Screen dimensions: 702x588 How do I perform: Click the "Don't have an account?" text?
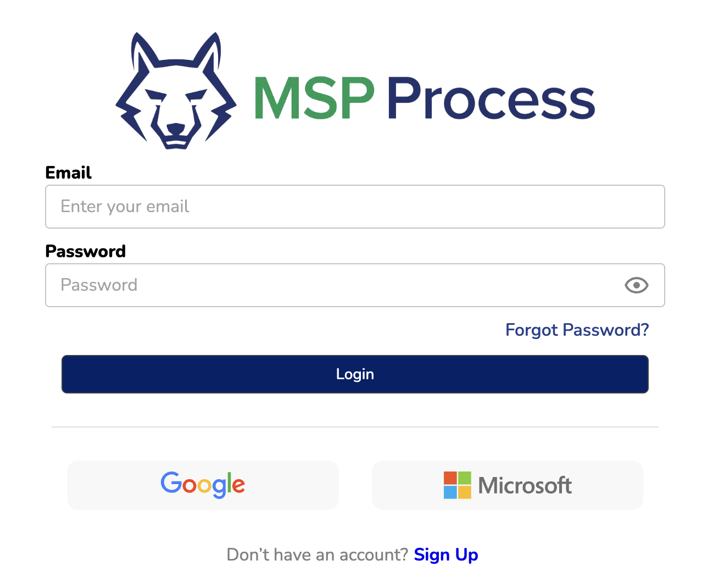317,554
